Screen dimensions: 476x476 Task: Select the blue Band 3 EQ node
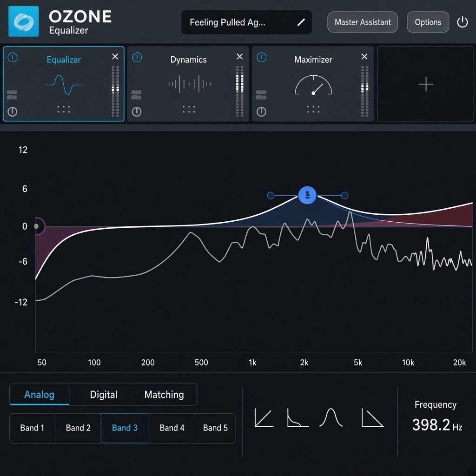(307, 195)
